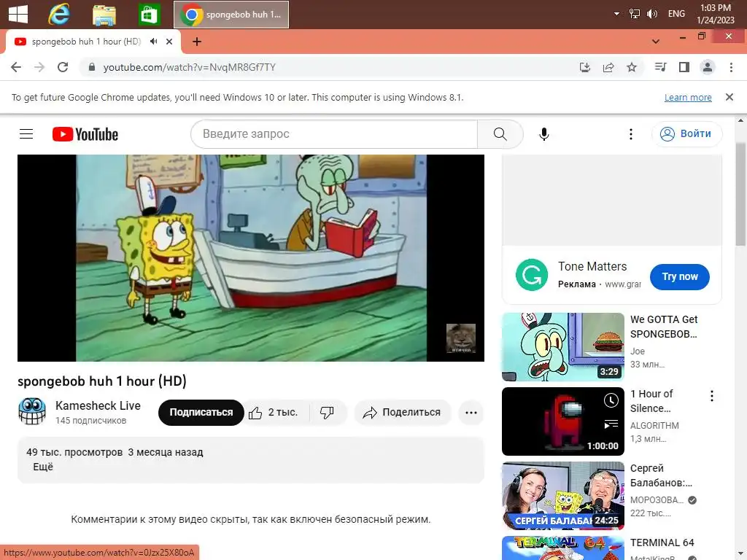Open the We GOTTA Get SPONGEBOB thumbnail
Viewport: 747px width, 560px height.
[x=562, y=346]
